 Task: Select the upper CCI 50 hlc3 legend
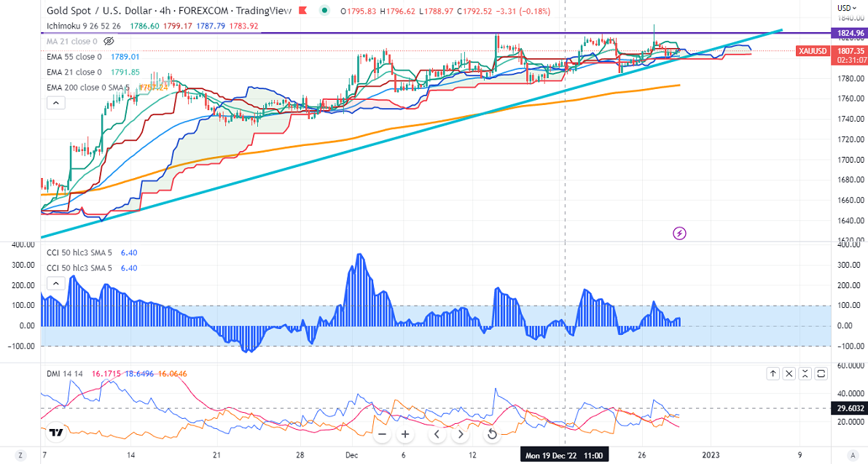[79, 252]
